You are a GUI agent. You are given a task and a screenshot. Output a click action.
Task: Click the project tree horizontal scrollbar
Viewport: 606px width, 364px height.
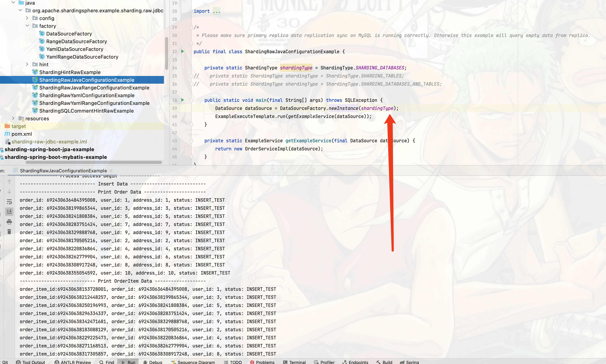coord(94,162)
